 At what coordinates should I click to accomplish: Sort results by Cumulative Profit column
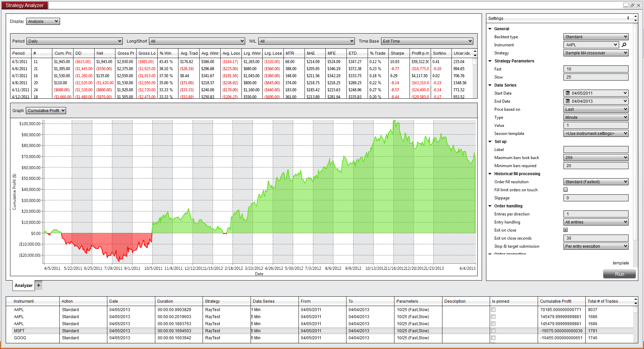tap(561, 301)
